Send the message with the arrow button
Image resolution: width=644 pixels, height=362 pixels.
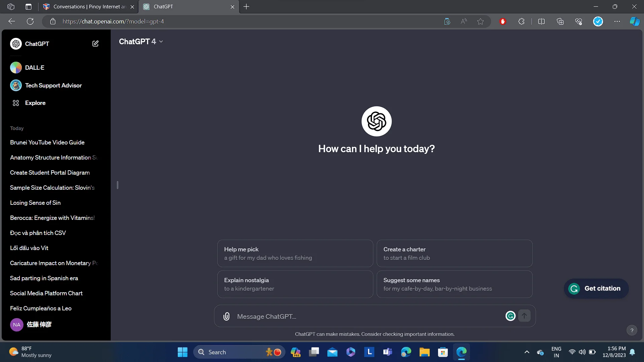click(524, 316)
